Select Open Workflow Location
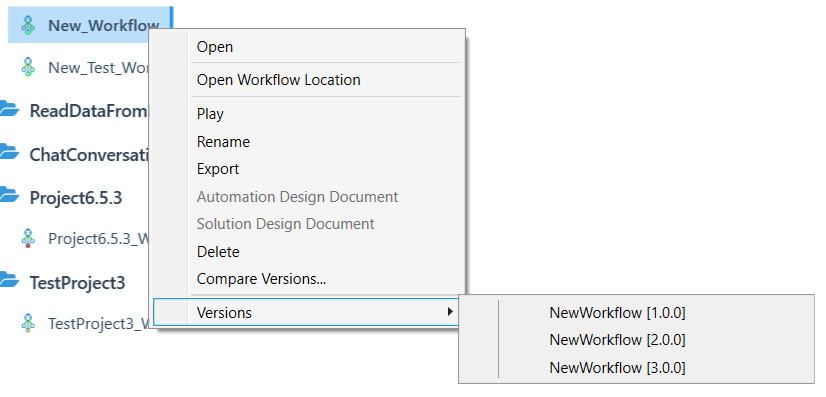Viewport: 826px width, 397px height. click(326, 80)
